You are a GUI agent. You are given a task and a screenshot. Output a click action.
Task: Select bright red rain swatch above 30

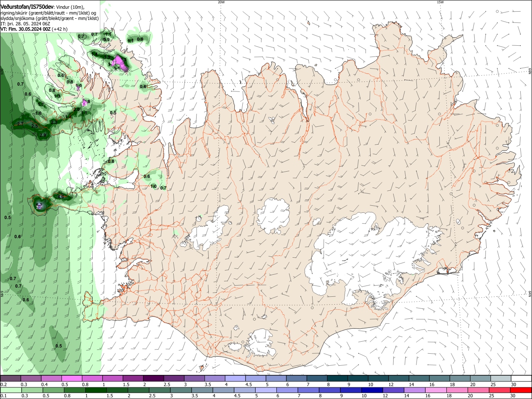pos(520,390)
